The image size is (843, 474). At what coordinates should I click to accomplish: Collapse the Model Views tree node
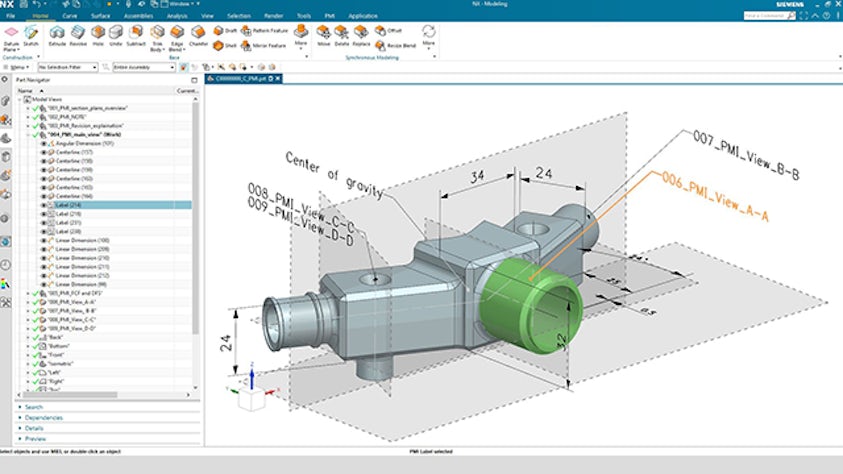(20, 99)
